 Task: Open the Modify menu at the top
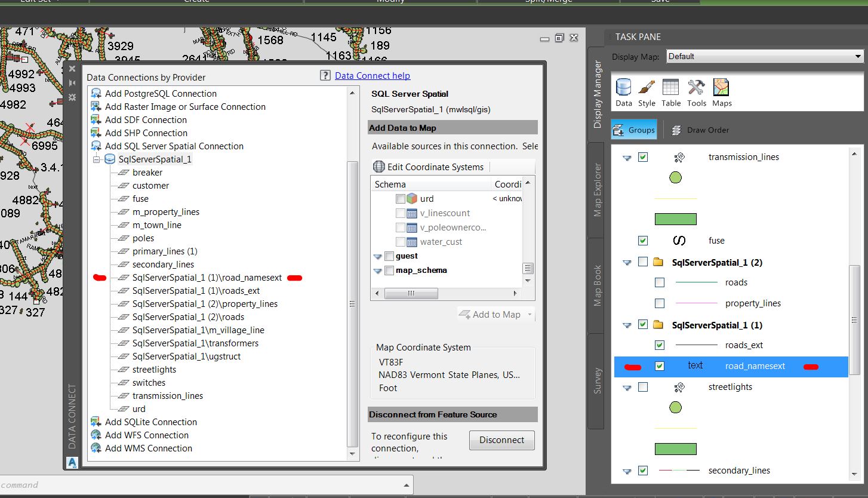(391, 2)
